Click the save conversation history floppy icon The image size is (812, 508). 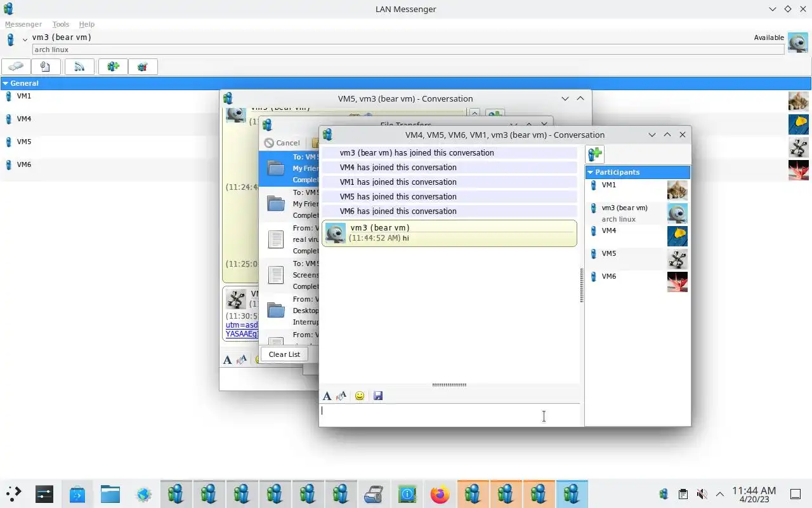(x=378, y=396)
